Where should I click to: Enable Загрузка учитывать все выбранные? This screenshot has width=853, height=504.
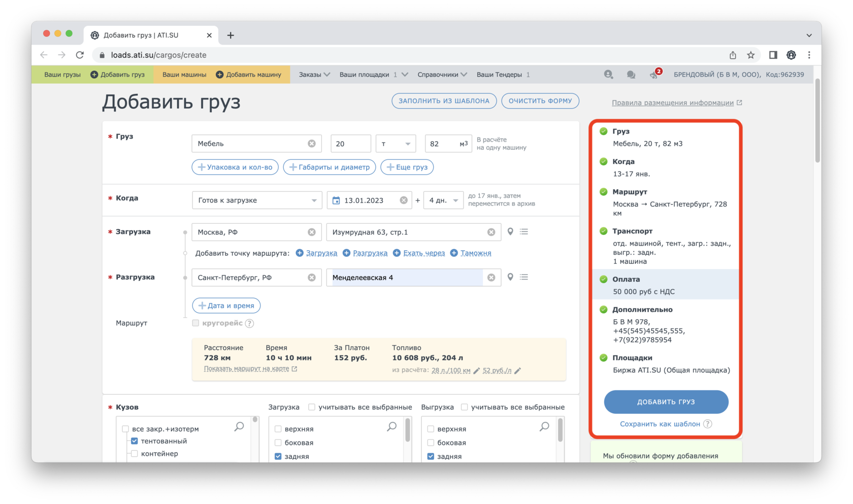[312, 407]
